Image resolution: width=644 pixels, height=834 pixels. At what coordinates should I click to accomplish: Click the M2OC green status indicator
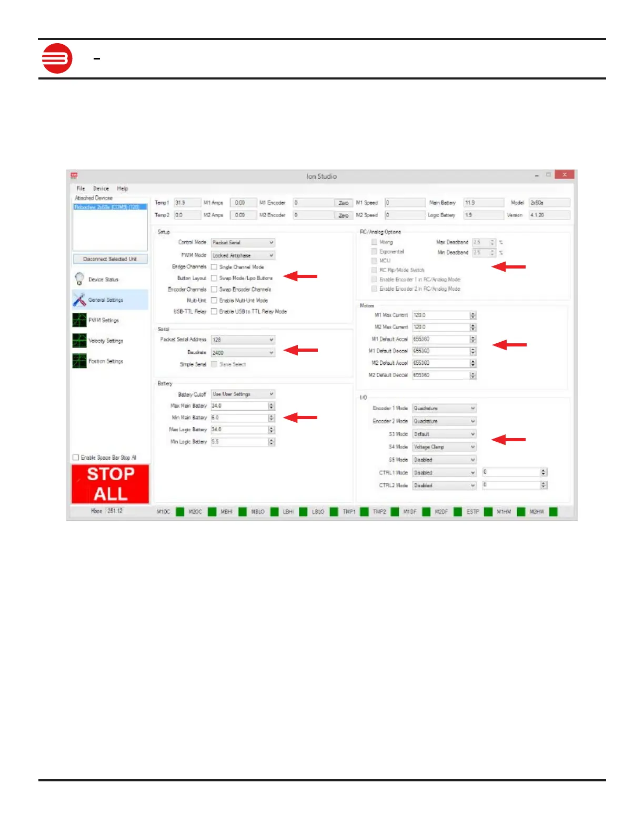click(212, 511)
